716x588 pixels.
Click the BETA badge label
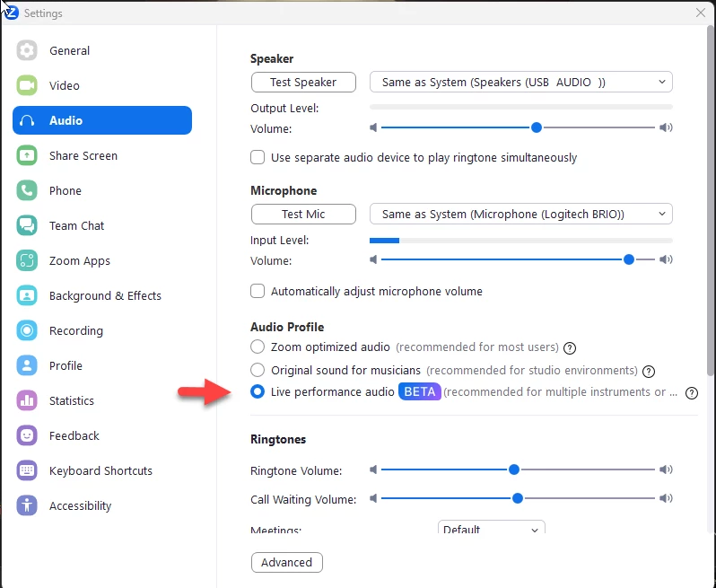click(420, 391)
